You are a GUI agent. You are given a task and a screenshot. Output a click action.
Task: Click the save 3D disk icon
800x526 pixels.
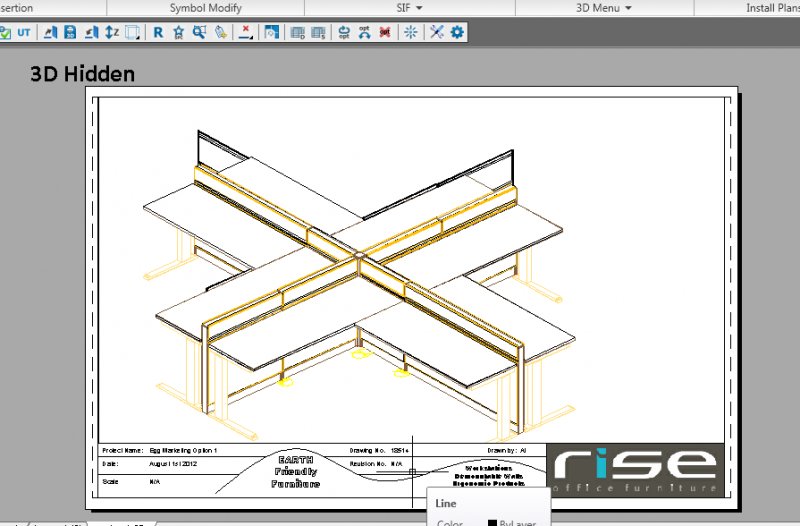(70, 33)
